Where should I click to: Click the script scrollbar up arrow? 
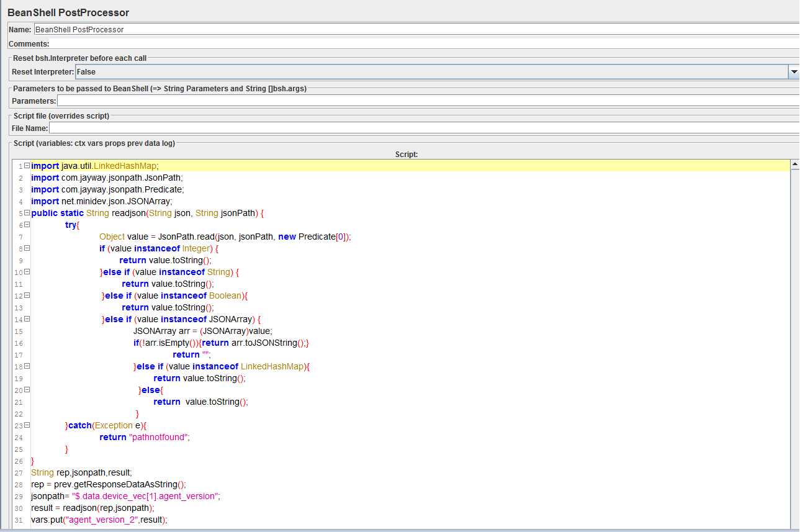click(794, 165)
